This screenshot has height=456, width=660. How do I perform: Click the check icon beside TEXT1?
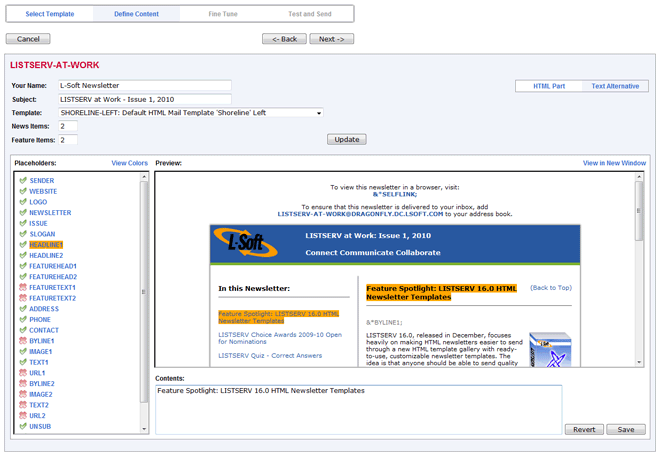click(23, 362)
